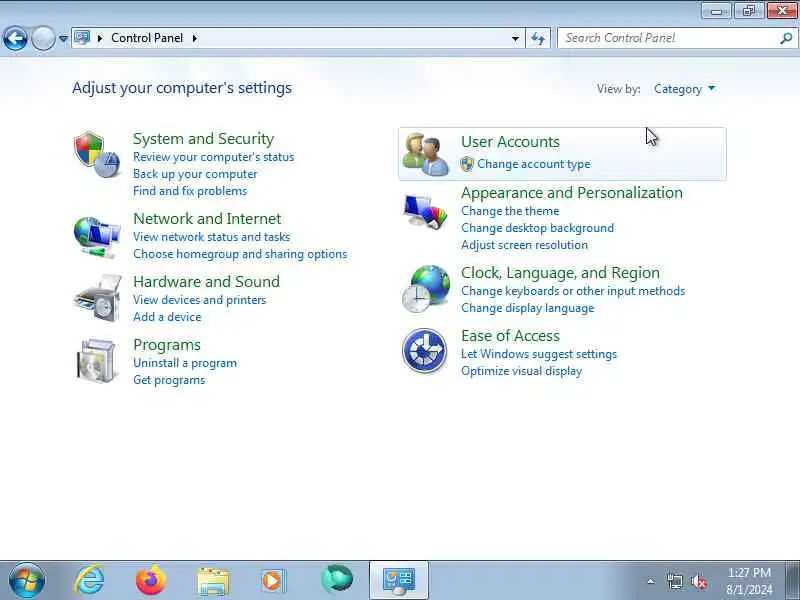The image size is (800, 600).
Task: Open the Hardware and Sound printer icon
Action: tap(97, 298)
